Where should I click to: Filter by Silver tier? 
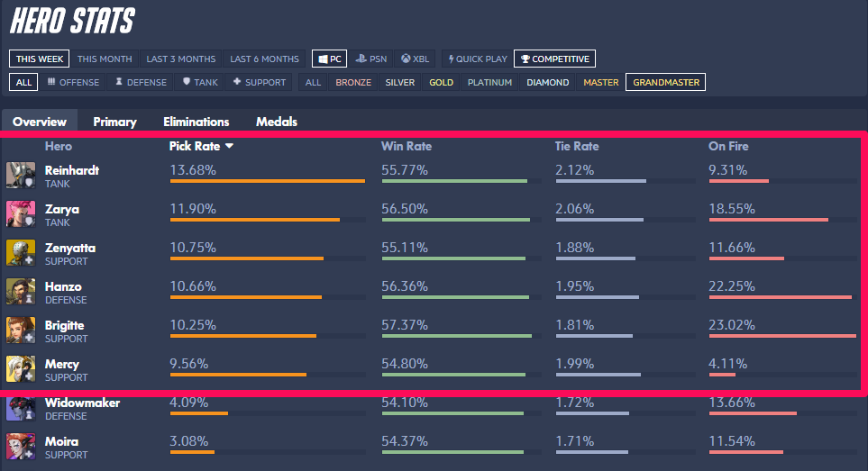pyautogui.click(x=399, y=82)
